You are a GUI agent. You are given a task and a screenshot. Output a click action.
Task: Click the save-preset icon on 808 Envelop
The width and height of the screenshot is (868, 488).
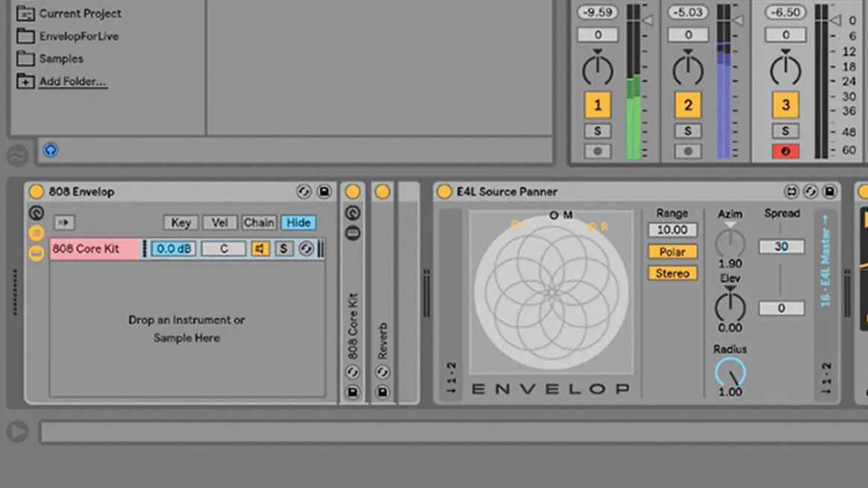tap(324, 191)
